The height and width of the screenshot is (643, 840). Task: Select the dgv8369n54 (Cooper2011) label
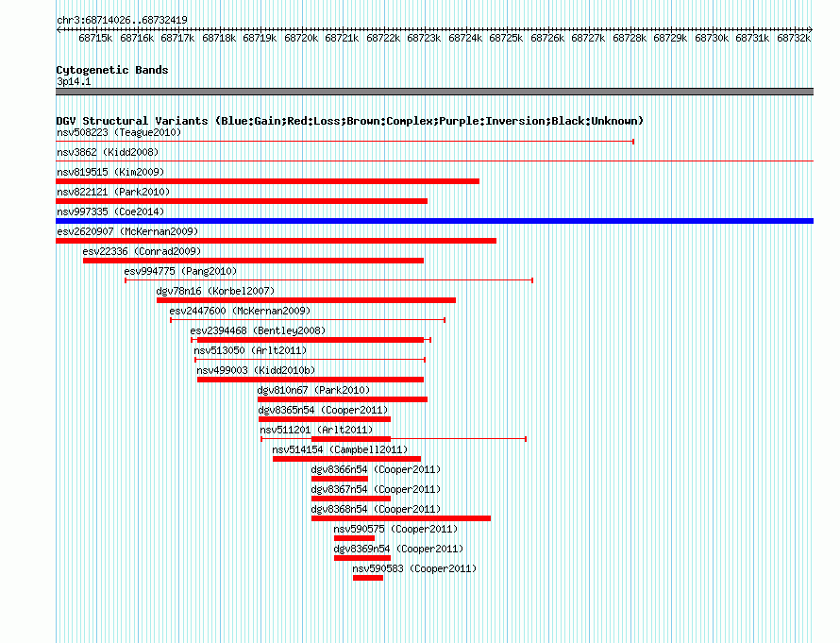click(x=398, y=549)
